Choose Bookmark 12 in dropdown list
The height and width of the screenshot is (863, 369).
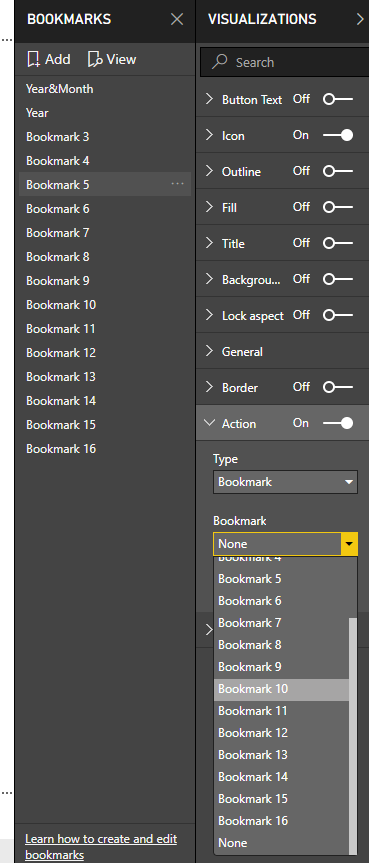point(281,733)
